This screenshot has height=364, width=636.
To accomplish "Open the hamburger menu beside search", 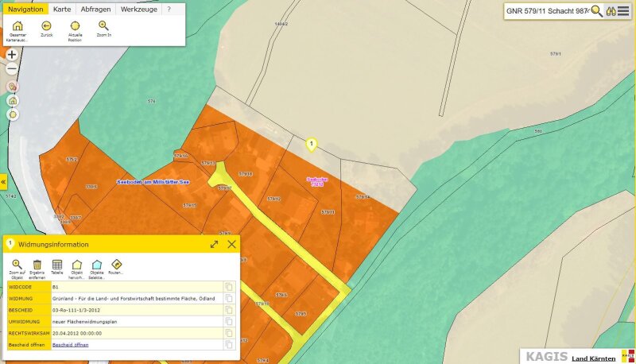I will 623,11.
